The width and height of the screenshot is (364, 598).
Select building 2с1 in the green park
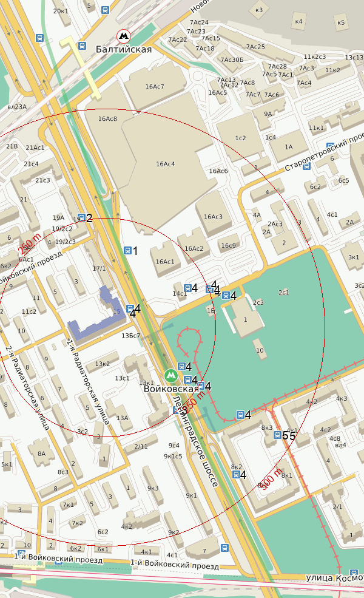pos(283,293)
